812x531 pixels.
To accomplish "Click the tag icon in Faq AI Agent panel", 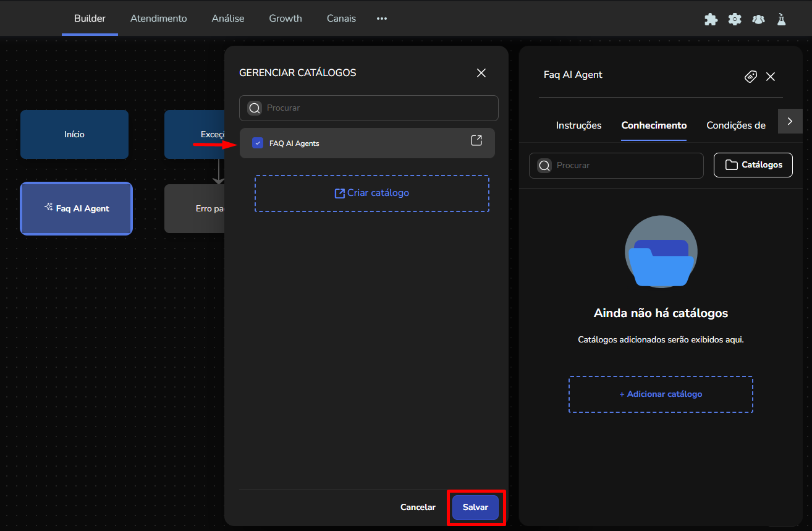I will pyautogui.click(x=750, y=77).
